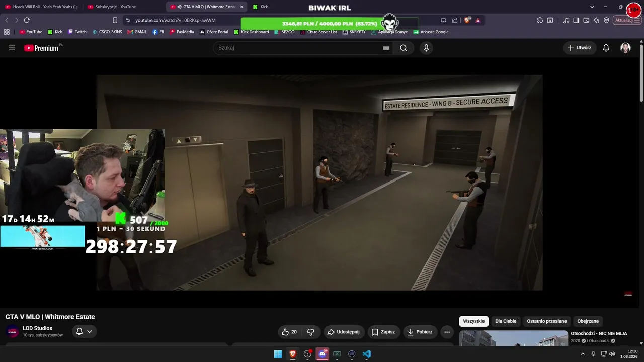Open the PayMedia bookmark
The width and height of the screenshot is (644, 362).
tap(182, 32)
